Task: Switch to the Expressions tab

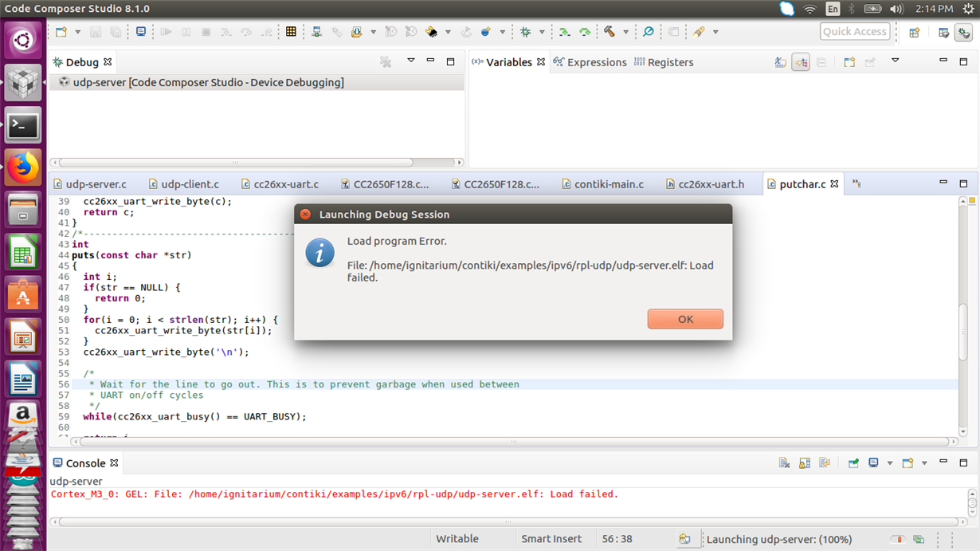Action: click(590, 62)
